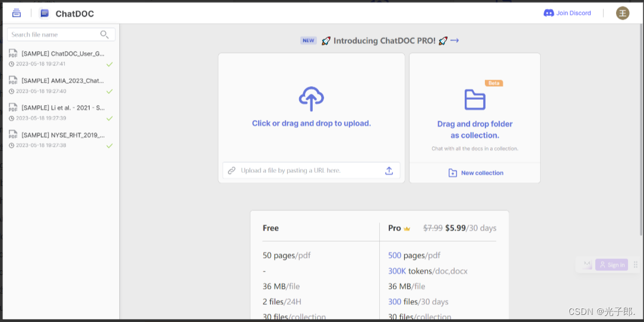The width and height of the screenshot is (644, 322).
Task: Click 2 files/24H text
Action: [282, 302]
